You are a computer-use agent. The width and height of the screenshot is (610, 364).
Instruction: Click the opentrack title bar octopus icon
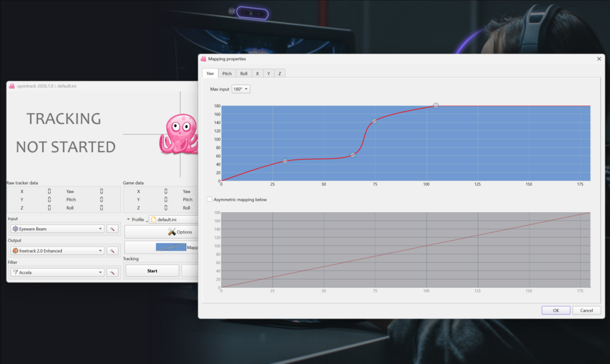tap(12, 86)
